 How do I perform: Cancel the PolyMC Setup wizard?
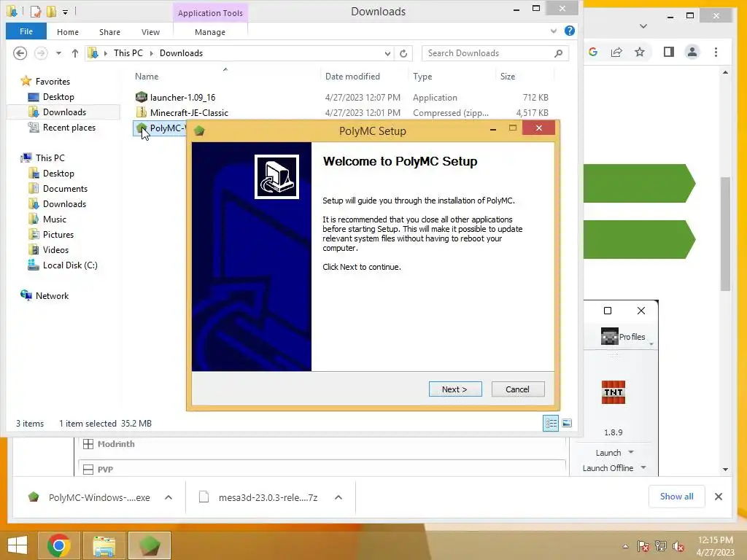pos(517,389)
